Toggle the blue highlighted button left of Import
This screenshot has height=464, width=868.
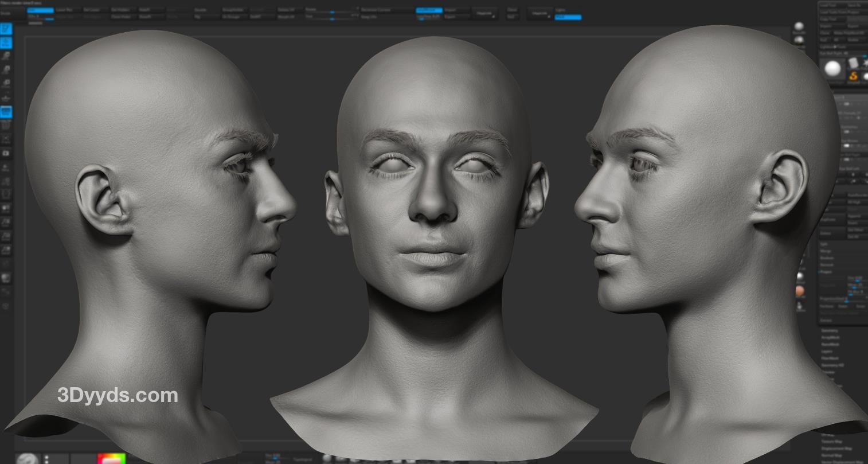(x=429, y=10)
